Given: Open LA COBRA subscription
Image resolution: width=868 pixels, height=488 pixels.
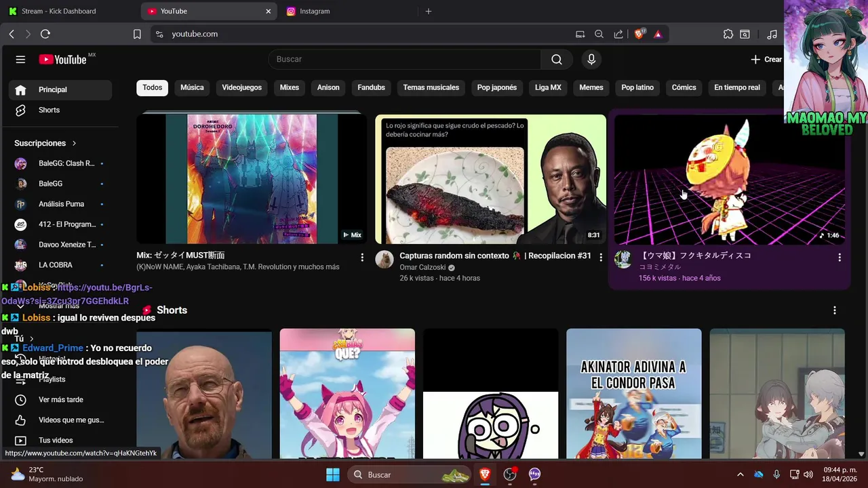Looking at the screenshot, I should pos(60,265).
